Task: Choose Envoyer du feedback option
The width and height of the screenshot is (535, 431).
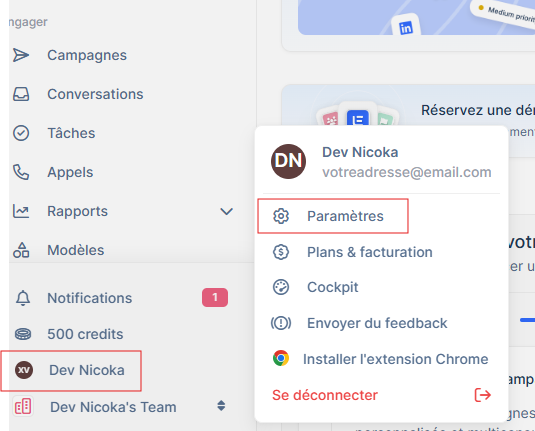Action: coord(359,323)
